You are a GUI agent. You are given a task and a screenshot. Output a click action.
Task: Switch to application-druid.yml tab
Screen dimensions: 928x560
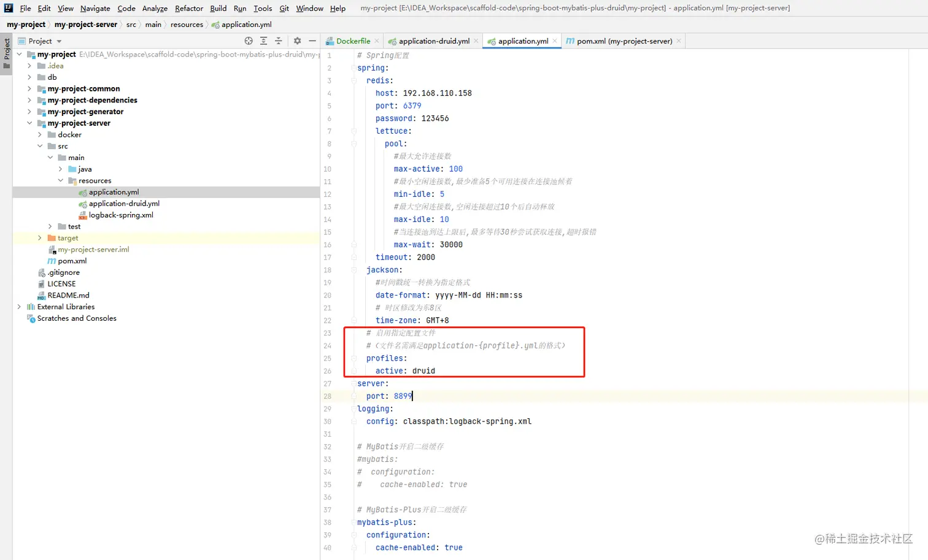coord(434,41)
